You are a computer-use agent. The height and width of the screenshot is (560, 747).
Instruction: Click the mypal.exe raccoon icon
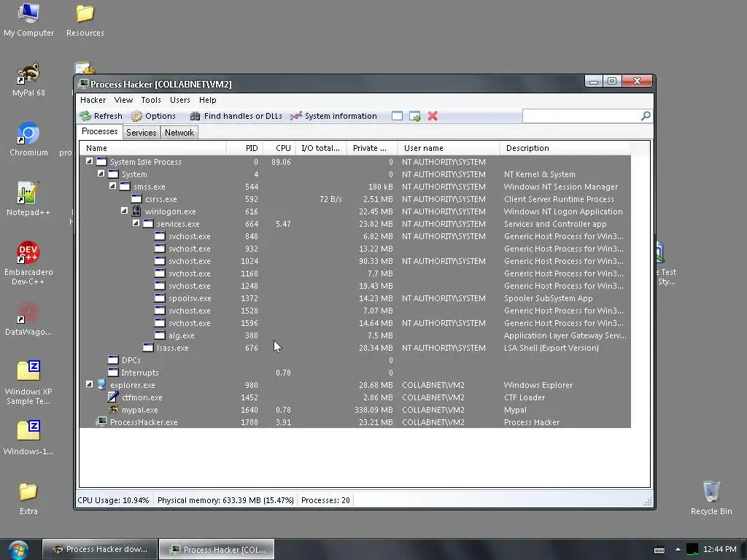coord(113,409)
